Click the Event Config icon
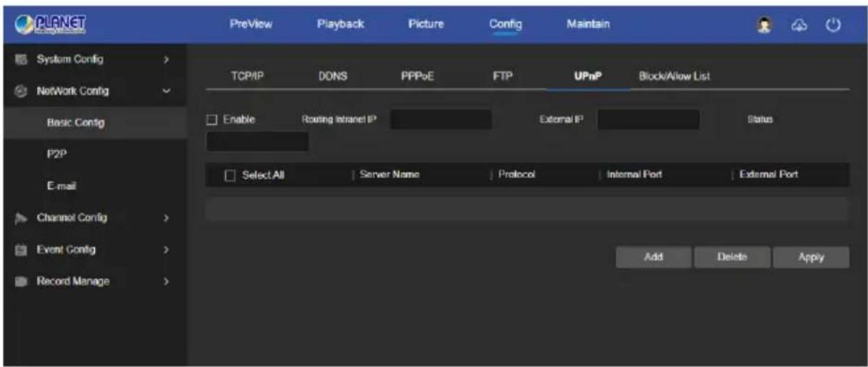This screenshot has height=367, width=868. pos(19,250)
